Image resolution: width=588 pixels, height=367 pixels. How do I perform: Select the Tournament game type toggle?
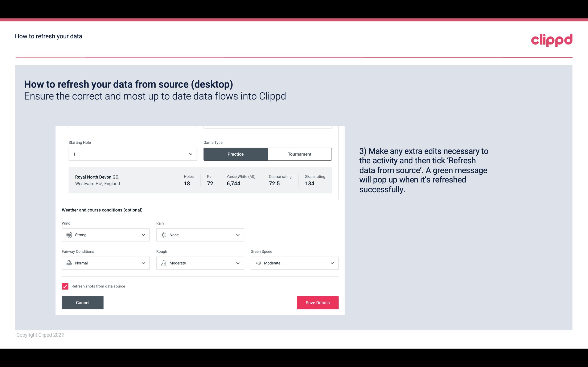[x=299, y=154]
